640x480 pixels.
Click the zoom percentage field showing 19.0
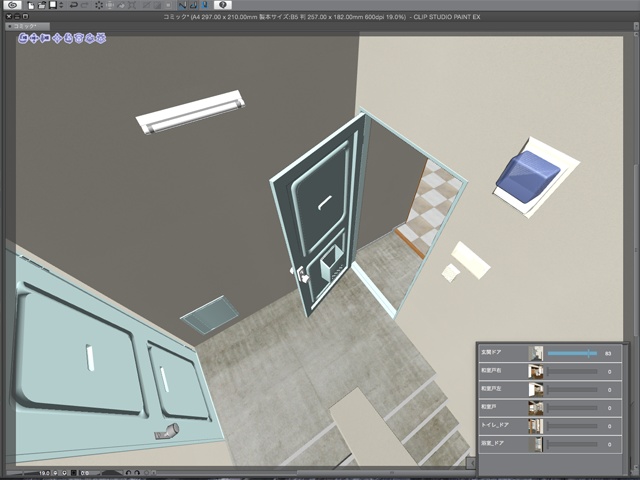tap(44, 473)
